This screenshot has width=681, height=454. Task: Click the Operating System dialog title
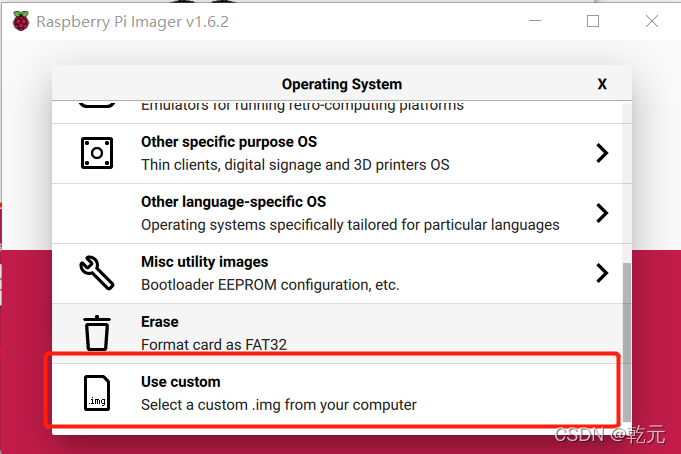point(342,84)
